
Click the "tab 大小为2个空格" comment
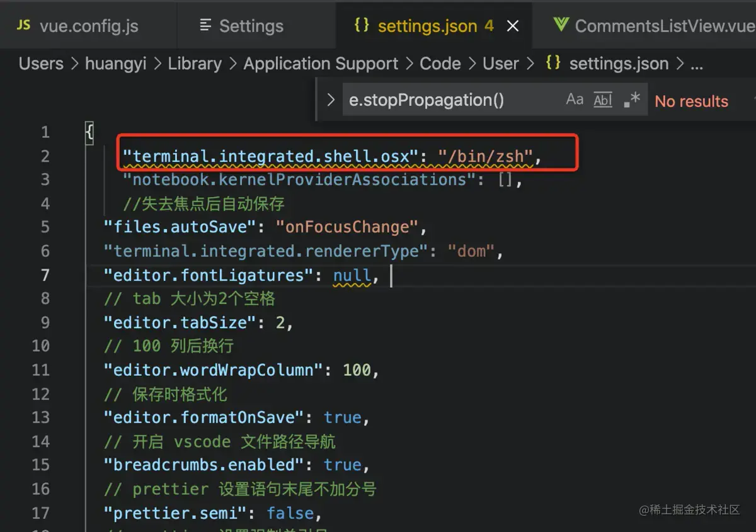(x=189, y=298)
